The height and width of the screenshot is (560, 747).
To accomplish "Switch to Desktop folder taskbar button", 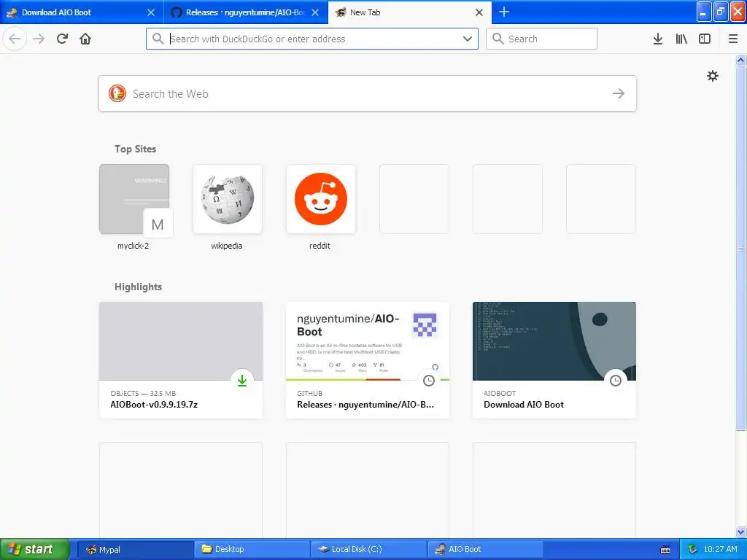I will pos(252,549).
